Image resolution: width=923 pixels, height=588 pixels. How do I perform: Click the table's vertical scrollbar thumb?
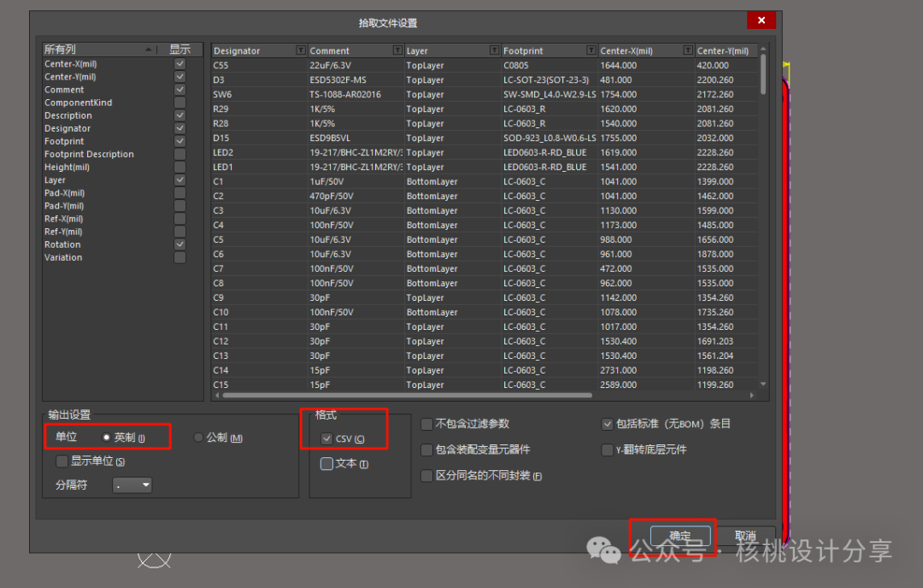point(763,74)
